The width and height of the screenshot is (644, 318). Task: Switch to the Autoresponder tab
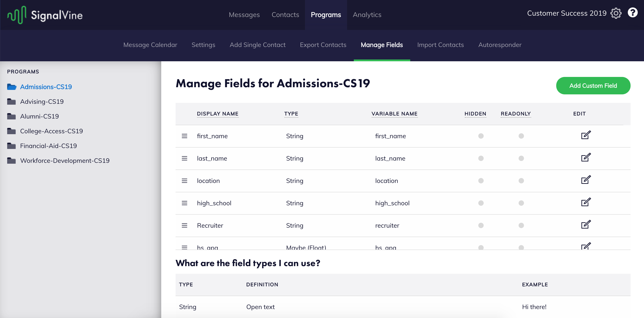pos(500,45)
